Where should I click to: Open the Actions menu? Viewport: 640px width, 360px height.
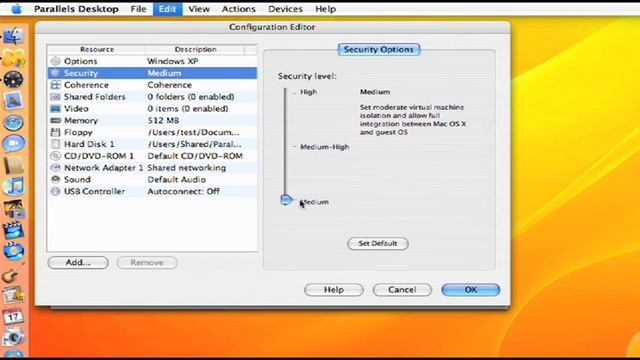coord(238,9)
